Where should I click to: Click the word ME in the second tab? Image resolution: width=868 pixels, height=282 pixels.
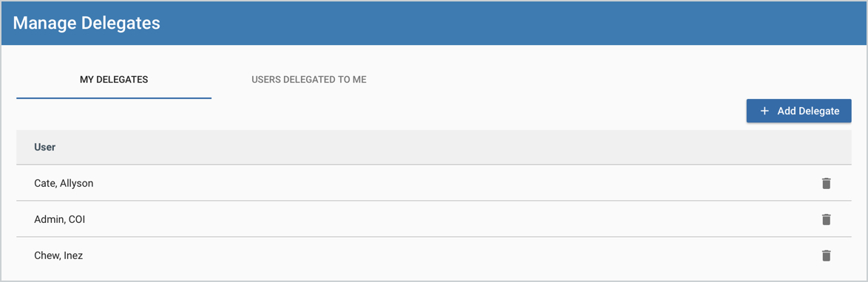click(x=360, y=80)
